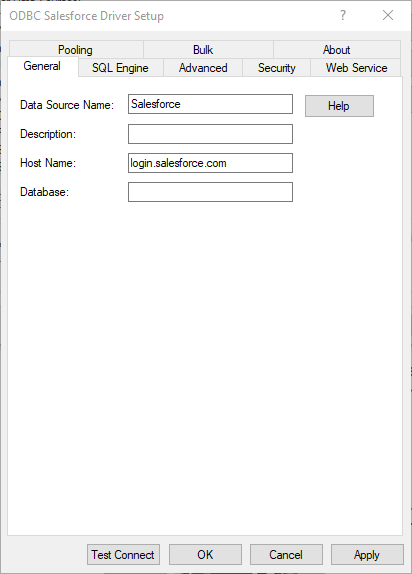Open the Advanced tab
The height and width of the screenshot is (574, 412).
[203, 68]
